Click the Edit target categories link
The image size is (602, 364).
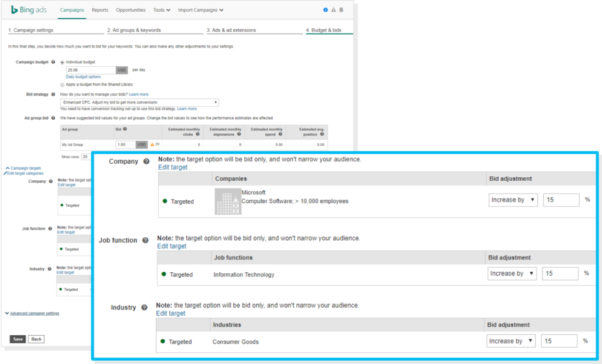[25, 173]
